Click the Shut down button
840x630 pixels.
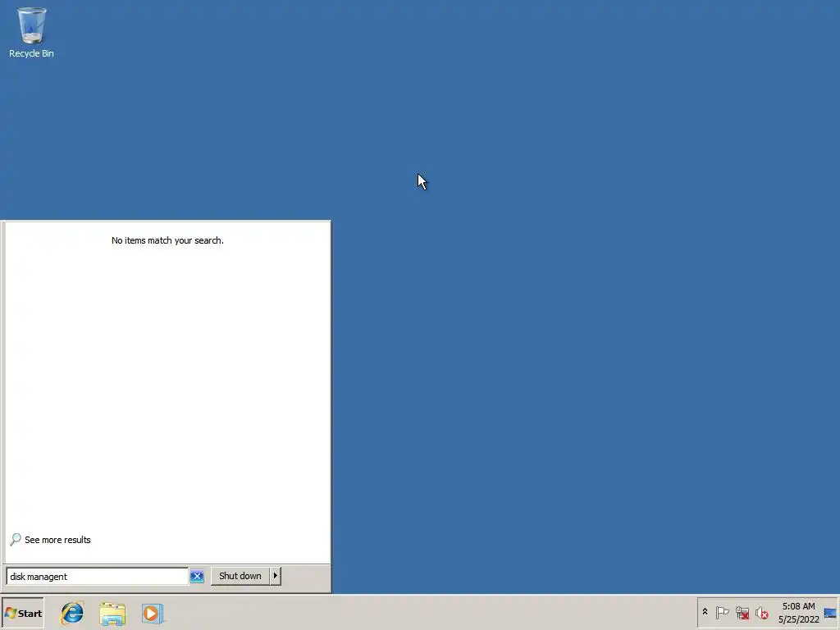point(240,576)
